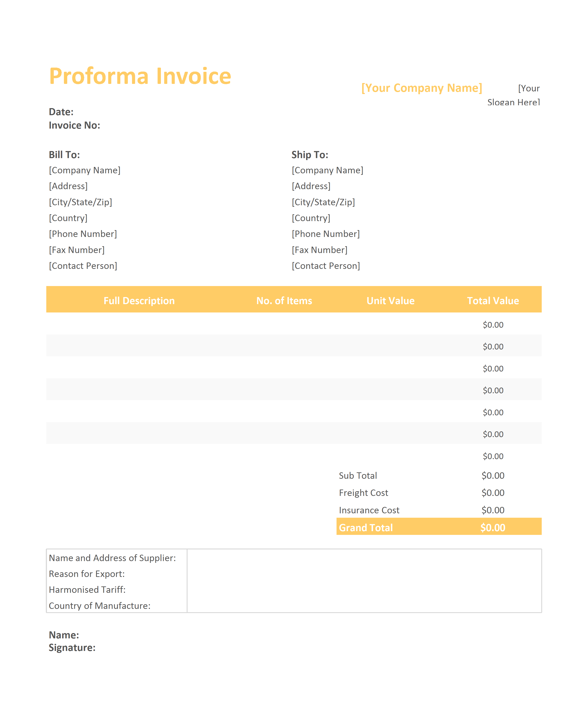This screenshot has width=588, height=704.
Task: Click the Full Description column header
Action: click(139, 301)
